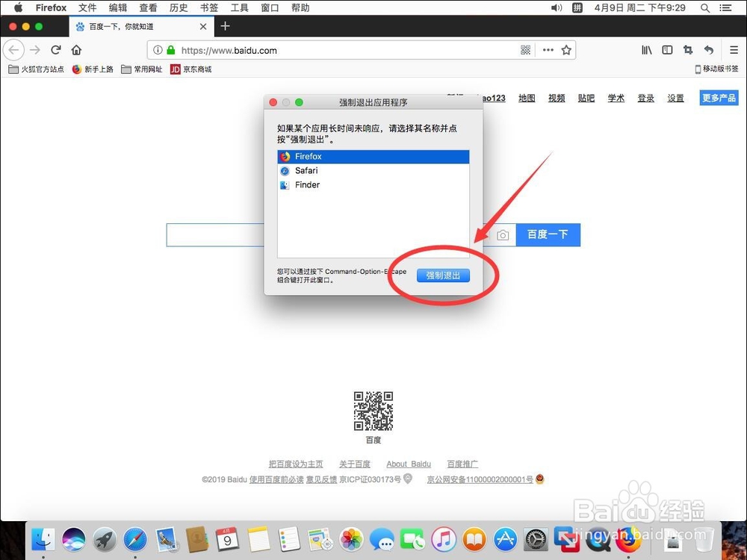Screen dimensions: 747x560
Task: Click the URL field showing baidu.com
Action: click(348, 51)
